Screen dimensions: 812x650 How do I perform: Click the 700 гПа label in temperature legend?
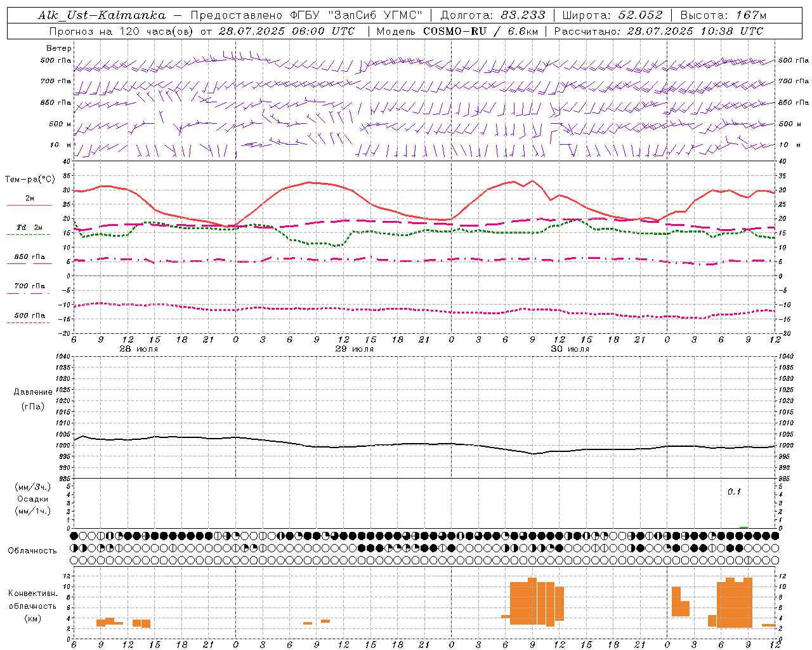tap(29, 286)
